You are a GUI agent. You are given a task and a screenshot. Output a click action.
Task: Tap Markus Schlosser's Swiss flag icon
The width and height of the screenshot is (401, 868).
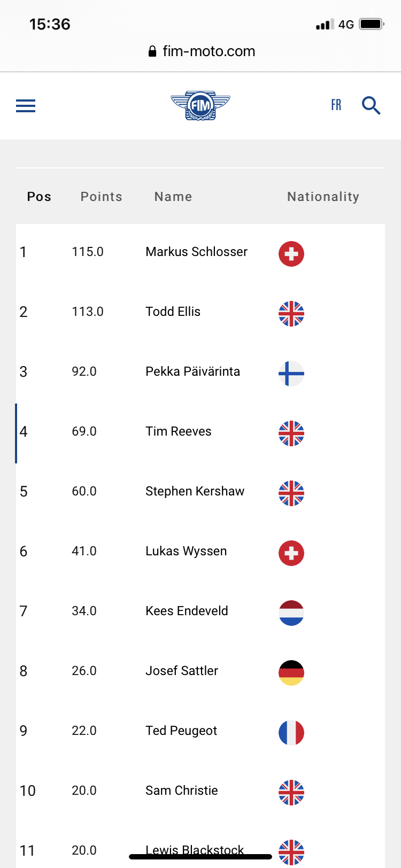291,254
